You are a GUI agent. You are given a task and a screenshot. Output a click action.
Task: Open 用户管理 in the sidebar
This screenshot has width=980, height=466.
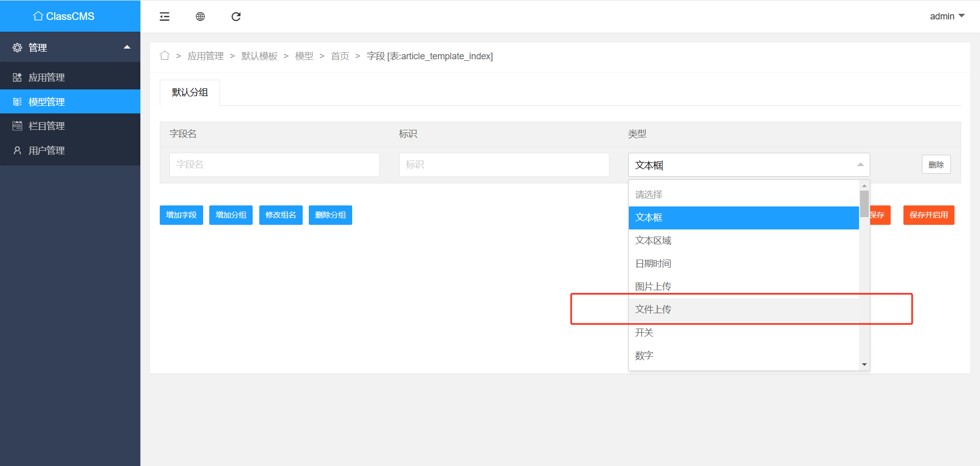tap(46, 150)
